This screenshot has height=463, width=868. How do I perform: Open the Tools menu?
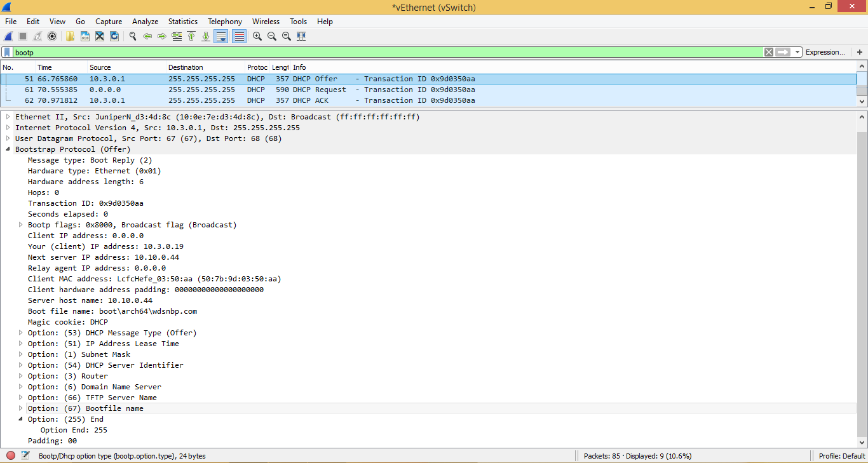(x=299, y=22)
